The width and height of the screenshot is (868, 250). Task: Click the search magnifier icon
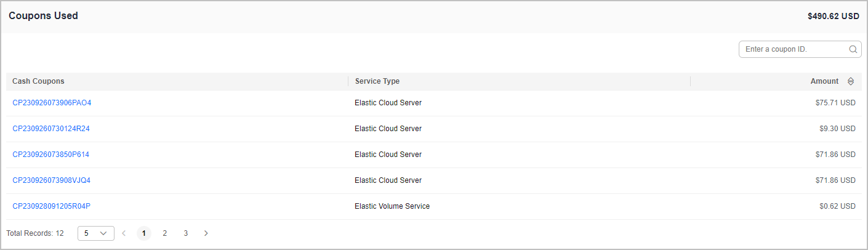point(853,49)
